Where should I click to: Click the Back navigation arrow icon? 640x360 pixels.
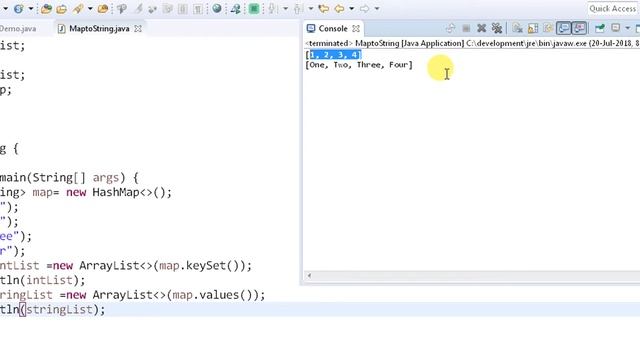339,9
